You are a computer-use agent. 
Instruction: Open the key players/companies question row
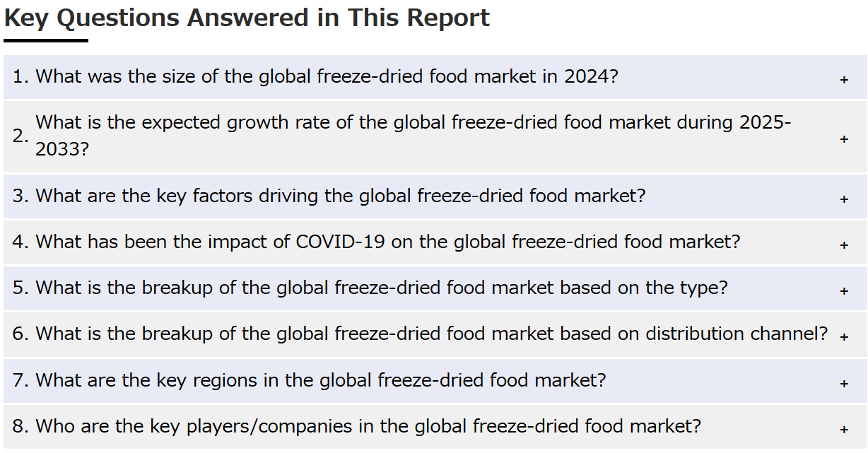tap(435, 427)
